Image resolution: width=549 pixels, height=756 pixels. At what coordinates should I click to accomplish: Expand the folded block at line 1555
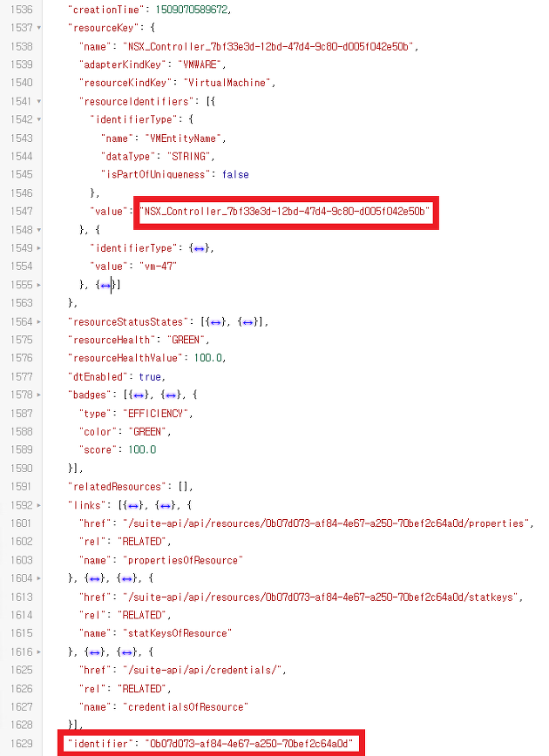39,285
